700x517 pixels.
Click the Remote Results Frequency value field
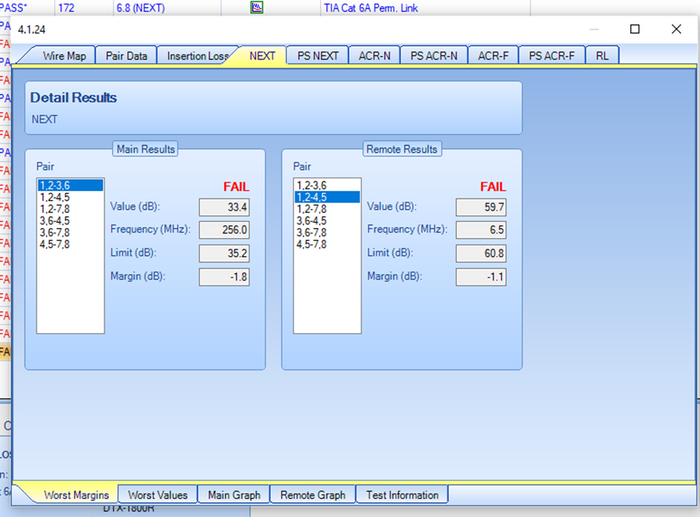480,230
